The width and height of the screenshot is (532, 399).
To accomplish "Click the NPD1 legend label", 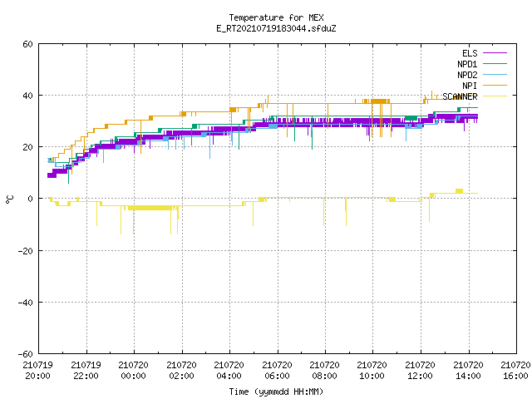I will point(467,64).
